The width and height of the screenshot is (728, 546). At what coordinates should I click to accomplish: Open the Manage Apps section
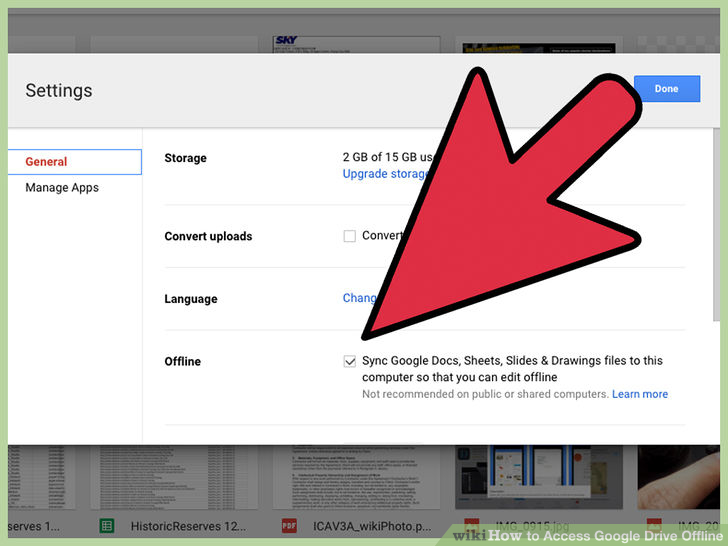(62, 188)
